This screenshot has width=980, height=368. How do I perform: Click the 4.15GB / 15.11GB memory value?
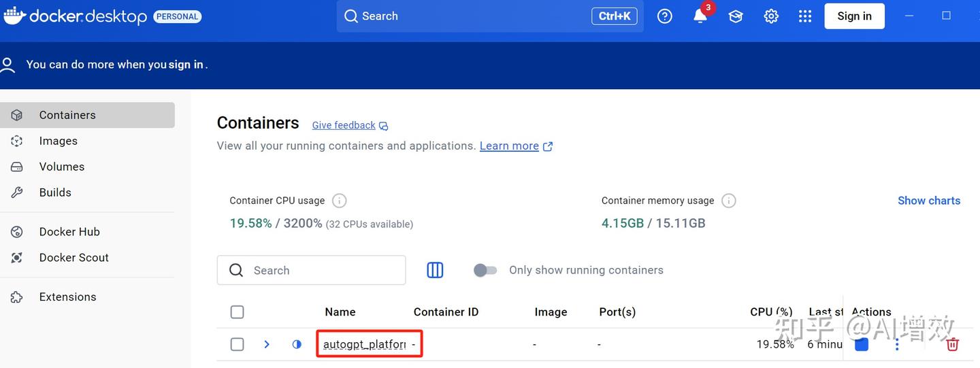click(653, 223)
